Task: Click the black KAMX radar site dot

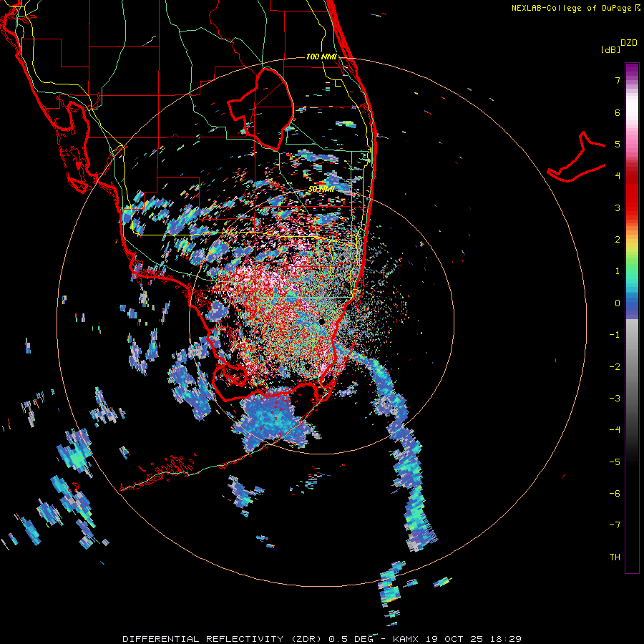Action: point(322,321)
